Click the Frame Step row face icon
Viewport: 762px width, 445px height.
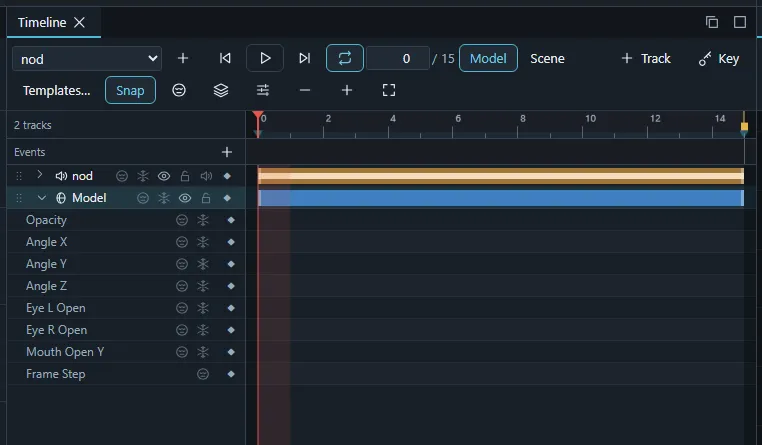pos(203,374)
